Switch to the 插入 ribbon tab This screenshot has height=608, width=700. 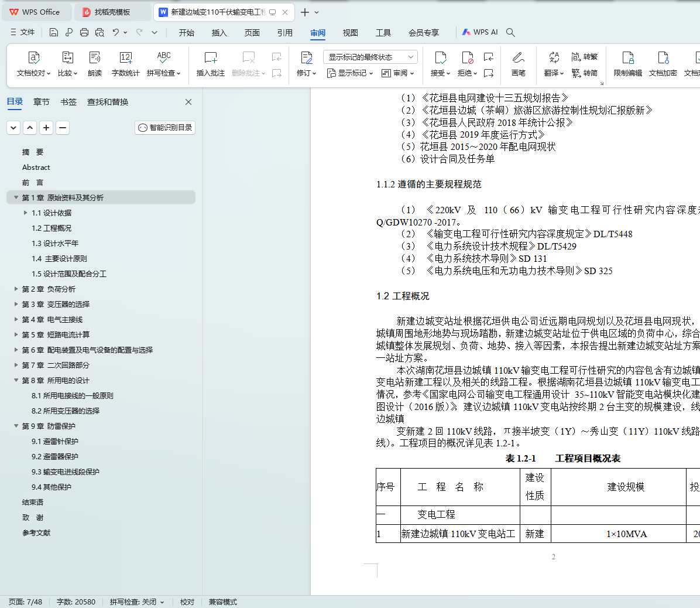[x=219, y=33]
